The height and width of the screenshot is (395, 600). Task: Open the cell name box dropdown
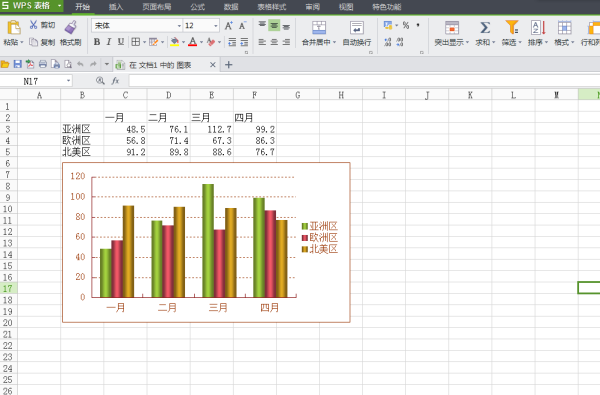click(68, 81)
